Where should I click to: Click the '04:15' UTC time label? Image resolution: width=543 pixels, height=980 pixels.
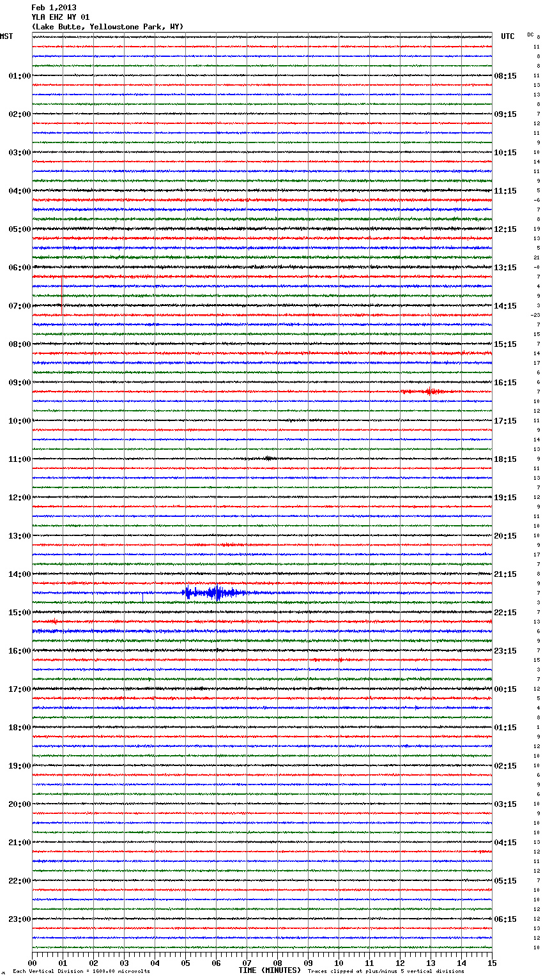505,843
